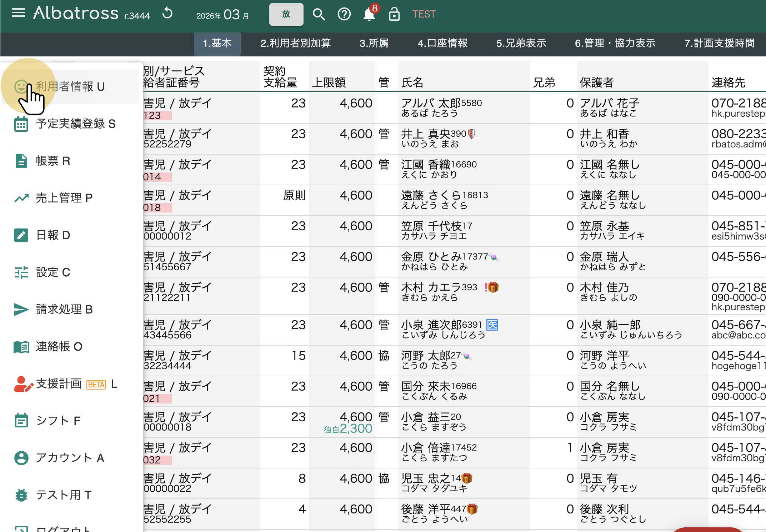Click the 独自2,300 amount for 小倉 益三

tap(348, 429)
